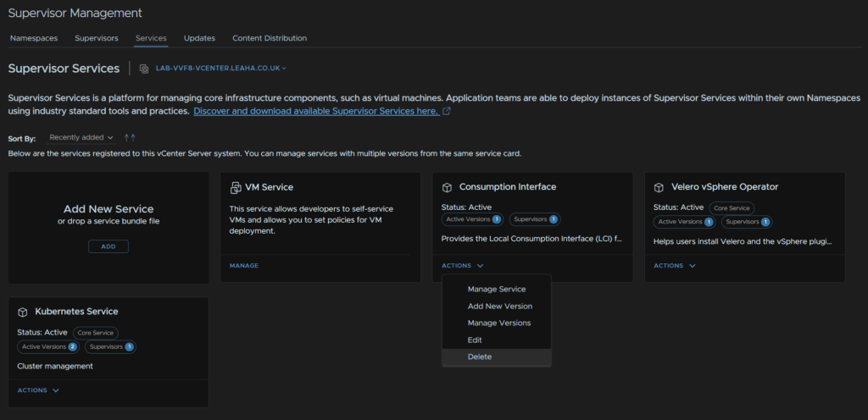The image size is (868, 420).
Task: Select Manage Versions menu entry
Action: 497,323
